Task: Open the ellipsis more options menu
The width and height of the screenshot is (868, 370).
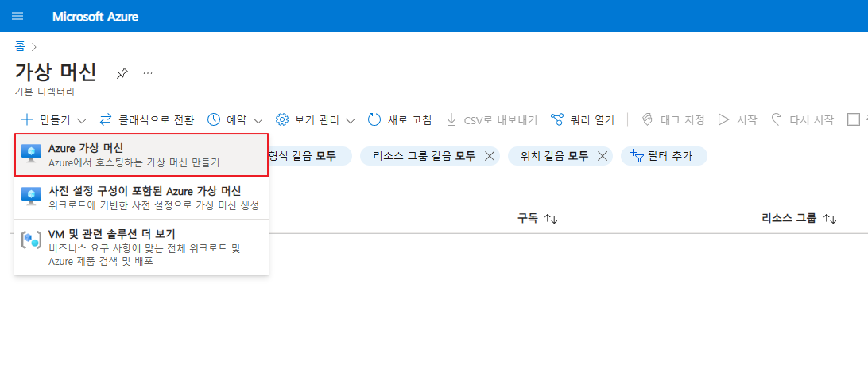Action: (148, 73)
